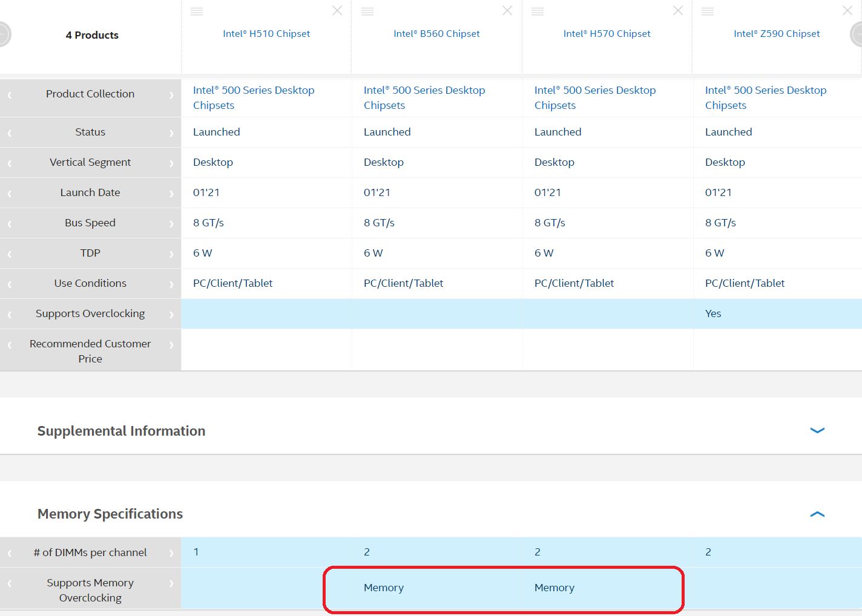Click the right chevron on Recommended Customer Price row
This screenshot has height=616, width=862.
pos(171,345)
